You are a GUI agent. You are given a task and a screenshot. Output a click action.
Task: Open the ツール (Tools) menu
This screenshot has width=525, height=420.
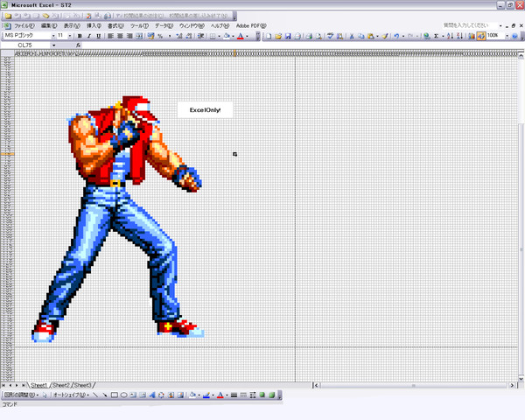point(139,25)
